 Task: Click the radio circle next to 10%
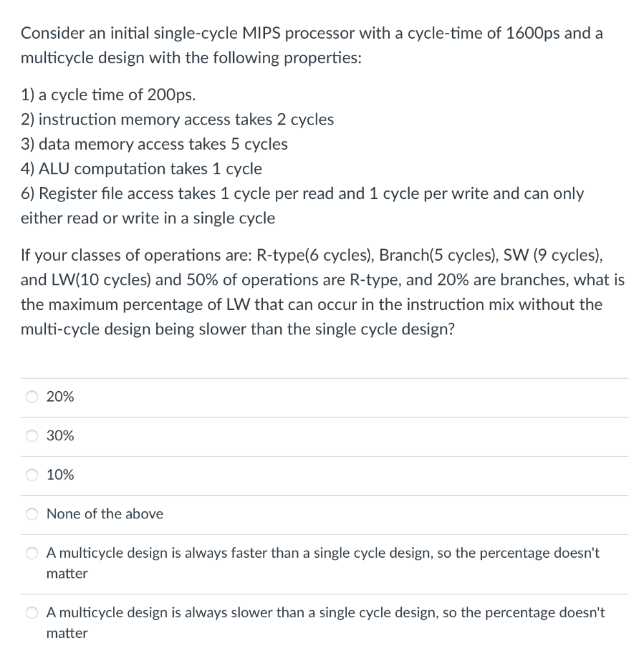click(x=31, y=475)
